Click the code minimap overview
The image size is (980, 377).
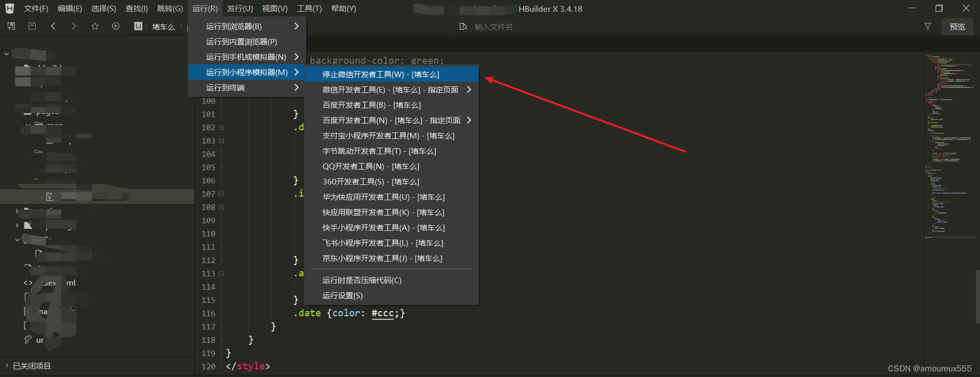coord(949,146)
